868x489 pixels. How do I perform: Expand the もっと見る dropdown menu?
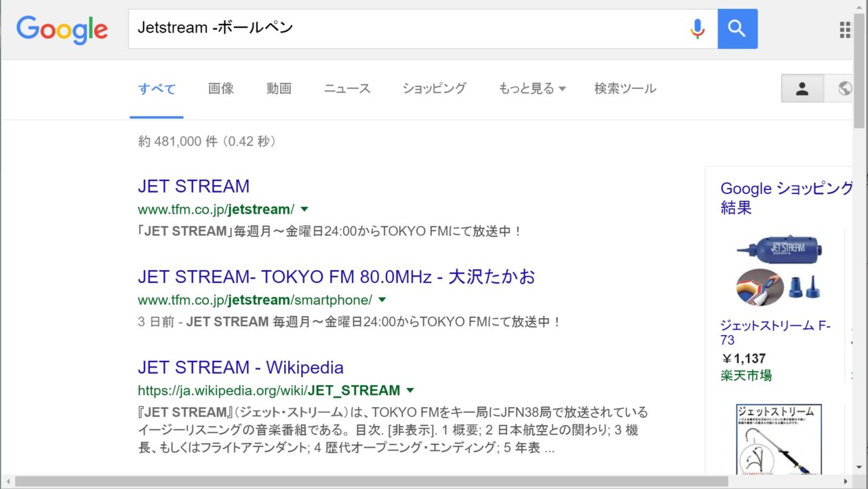pos(532,89)
